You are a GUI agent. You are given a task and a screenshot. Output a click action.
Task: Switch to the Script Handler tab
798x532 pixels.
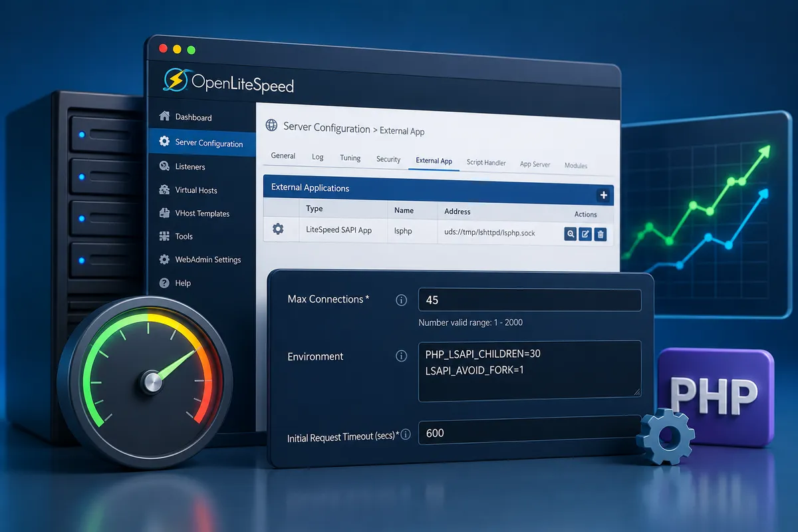coord(486,162)
